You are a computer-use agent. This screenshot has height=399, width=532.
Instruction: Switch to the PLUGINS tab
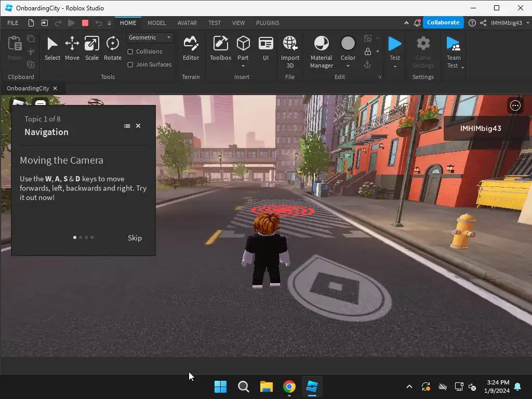pyautogui.click(x=268, y=23)
